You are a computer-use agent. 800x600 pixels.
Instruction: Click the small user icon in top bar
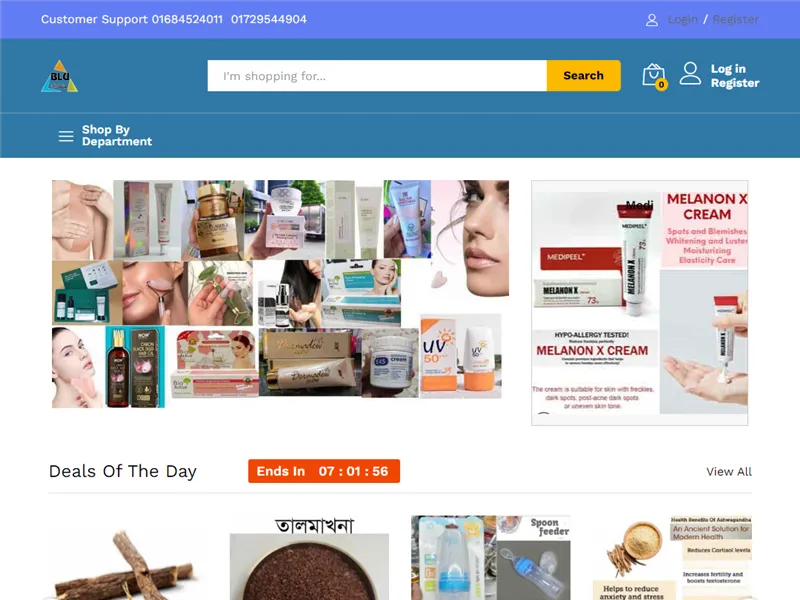click(652, 20)
